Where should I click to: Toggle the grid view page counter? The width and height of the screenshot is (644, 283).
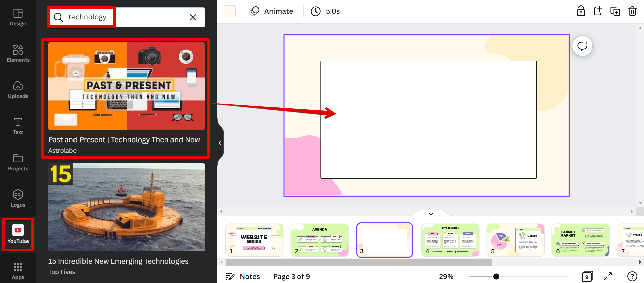(587, 277)
